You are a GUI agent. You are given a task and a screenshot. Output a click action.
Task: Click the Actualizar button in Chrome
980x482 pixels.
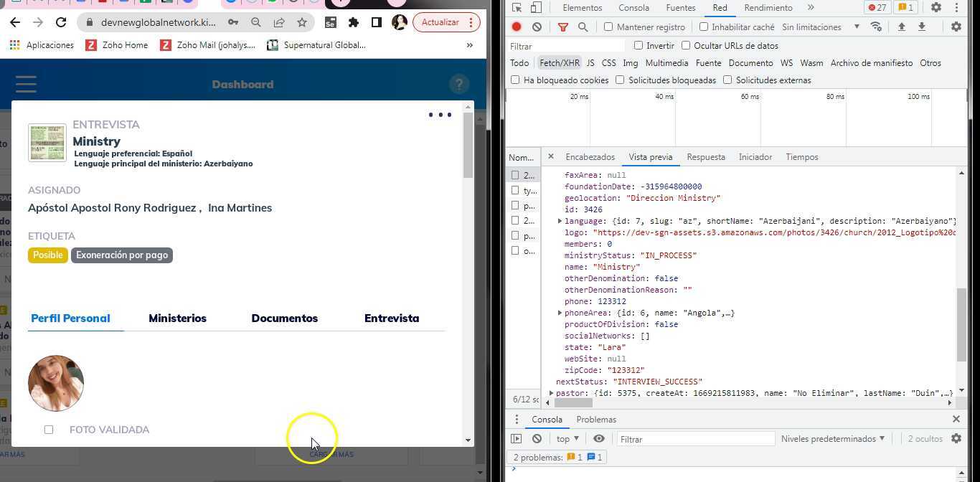click(440, 22)
